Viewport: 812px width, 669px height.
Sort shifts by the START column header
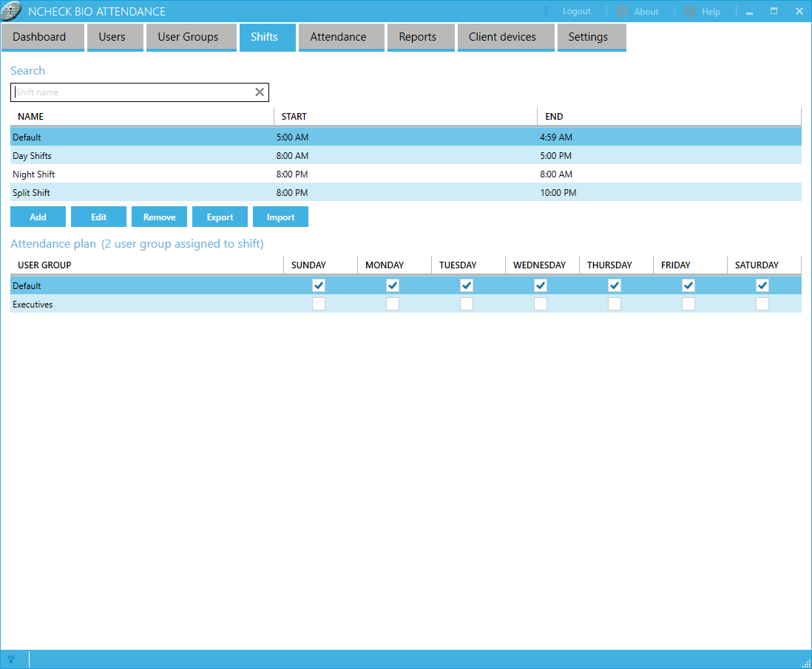[x=294, y=117]
